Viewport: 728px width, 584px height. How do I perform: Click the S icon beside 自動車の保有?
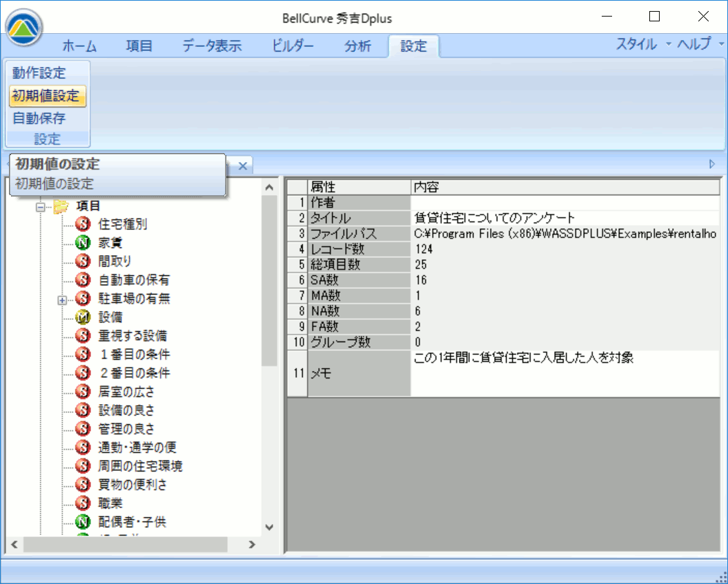click(x=83, y=280)
